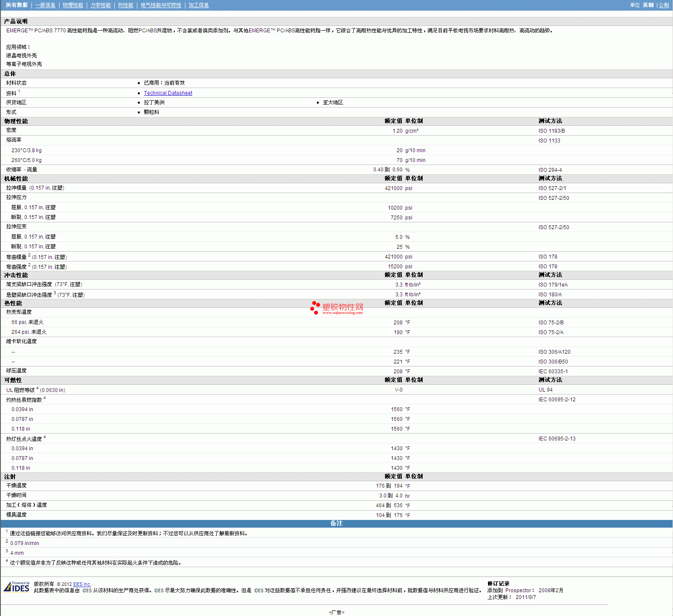This screenshot has width=673, height=616.
Task: Click the ISO 75-2/A test method
Action: click(x=551, y=332)
